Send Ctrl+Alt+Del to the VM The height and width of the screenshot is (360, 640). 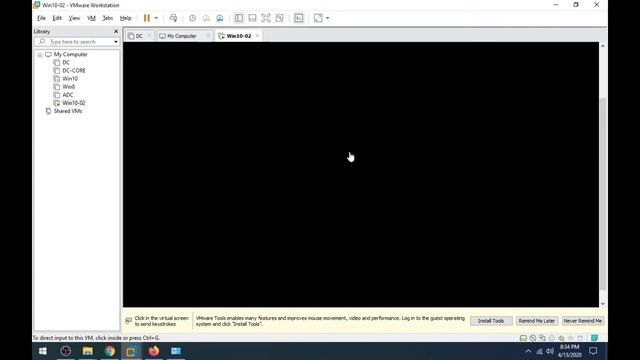click(x=173, y=18)
